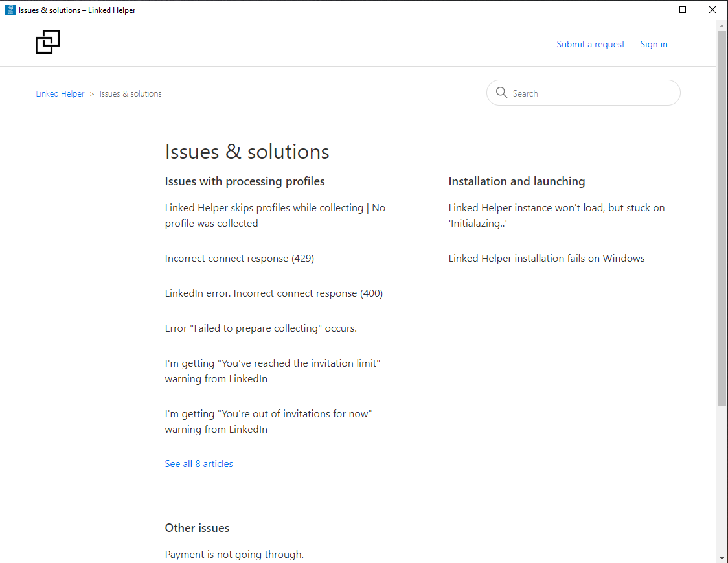
Task: Click the Issues & solutions page title
Action: (247, 152)
